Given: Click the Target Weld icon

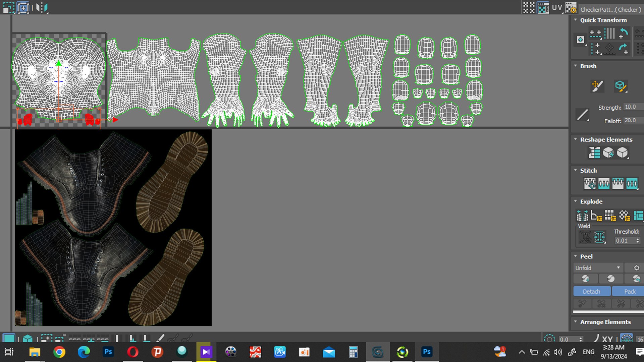Looking at the screenshot, I should (x=585, y=237).
